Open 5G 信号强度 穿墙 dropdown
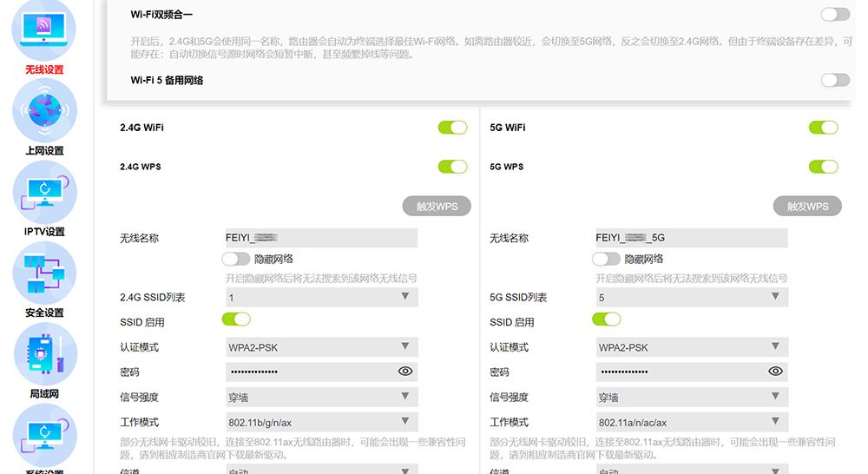The height and width of the screenshot is (474, 868). pyautogui.click(x=692, y=397)
